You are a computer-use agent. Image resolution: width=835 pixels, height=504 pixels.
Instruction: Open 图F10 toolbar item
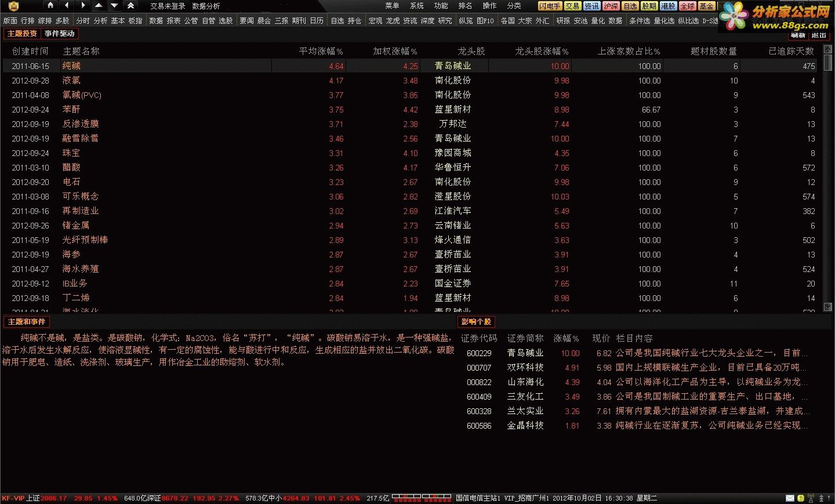click(485, 20)
